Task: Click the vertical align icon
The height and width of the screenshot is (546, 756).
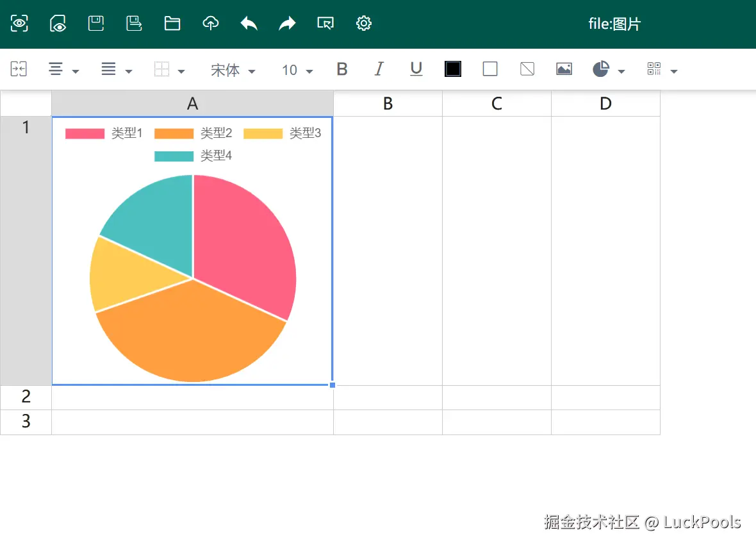Action: 108,69
